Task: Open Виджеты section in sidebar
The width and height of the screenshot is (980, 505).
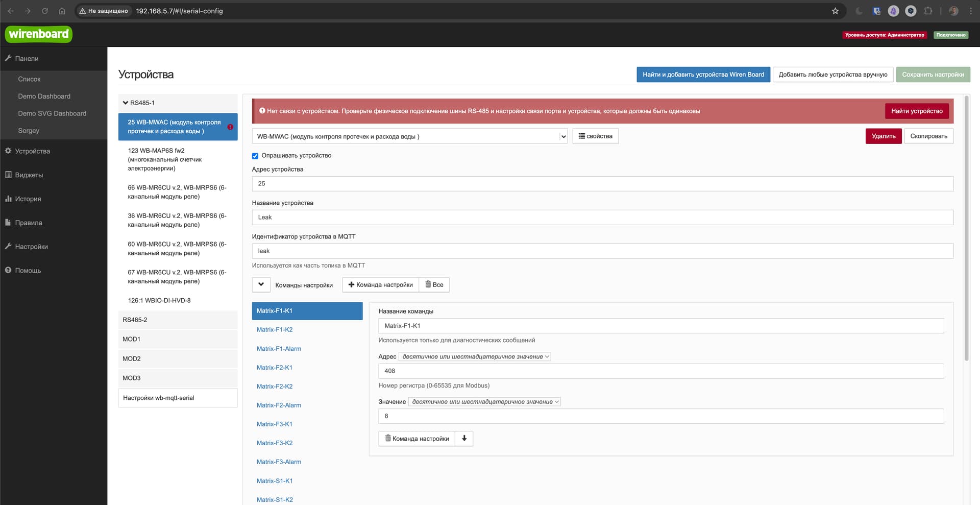Action: click(x=29, y=175)
